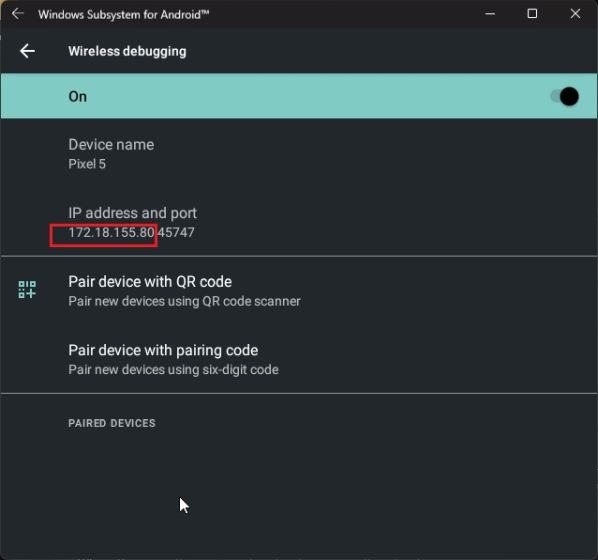Image resolution: width=598 pixels, height=560 pixels.
Task: Click the Paired Devices section header
Action: (x=112, y=423)
